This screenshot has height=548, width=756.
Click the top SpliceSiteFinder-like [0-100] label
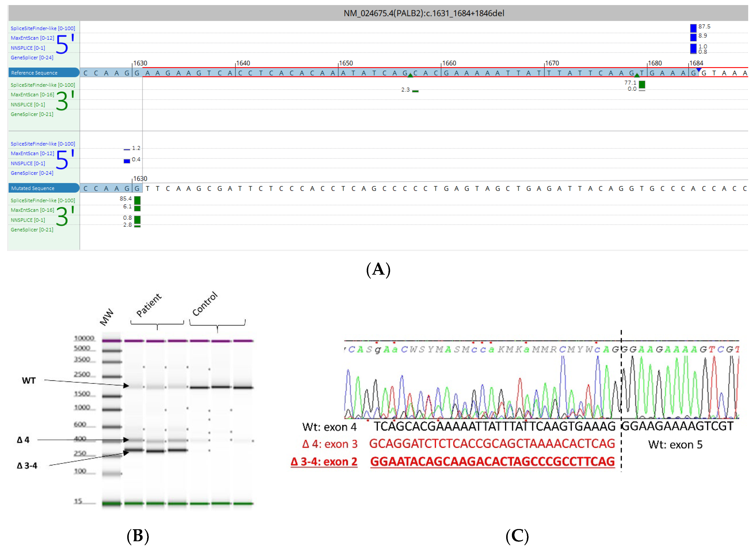(43, 28)
